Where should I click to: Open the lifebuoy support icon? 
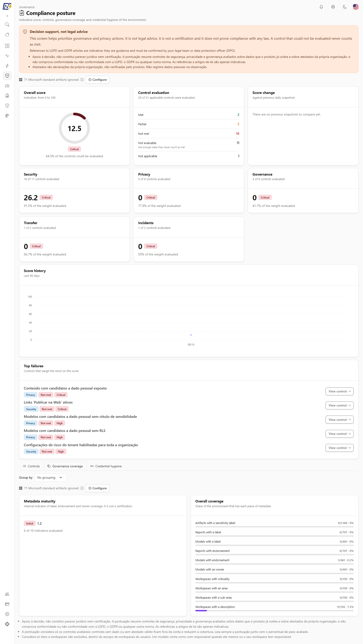click(7, 624)
